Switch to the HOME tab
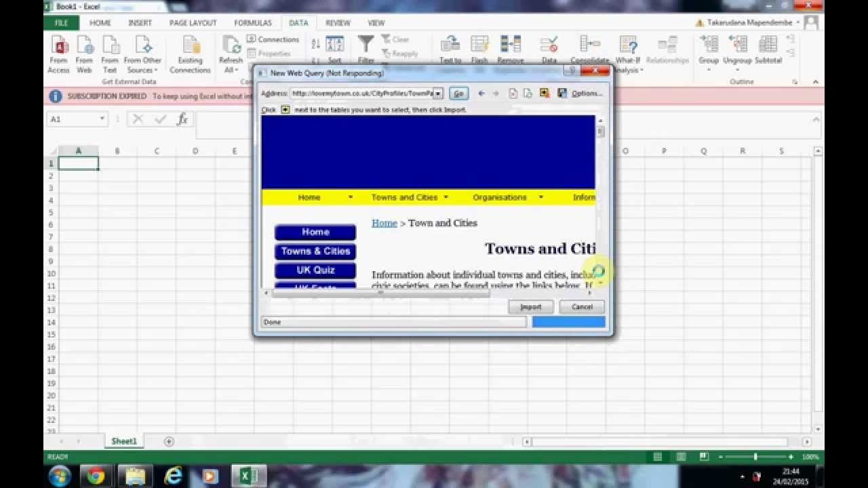The image size is (868, 488). (100, 23)
